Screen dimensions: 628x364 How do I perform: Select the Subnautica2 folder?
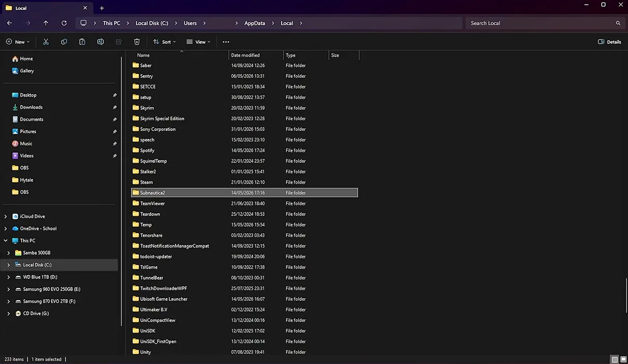click(x=244, y=193)
